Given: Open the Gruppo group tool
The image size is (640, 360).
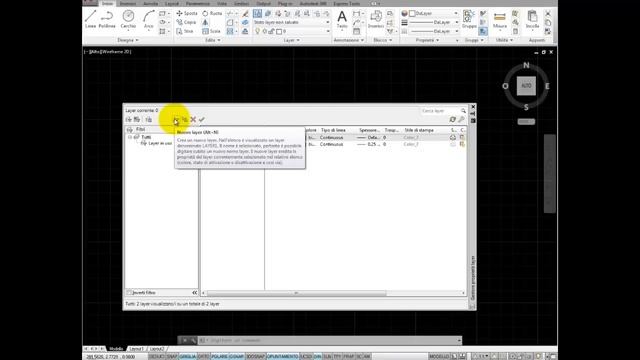Looking at the screenshot, I should (x=469, y=19).
